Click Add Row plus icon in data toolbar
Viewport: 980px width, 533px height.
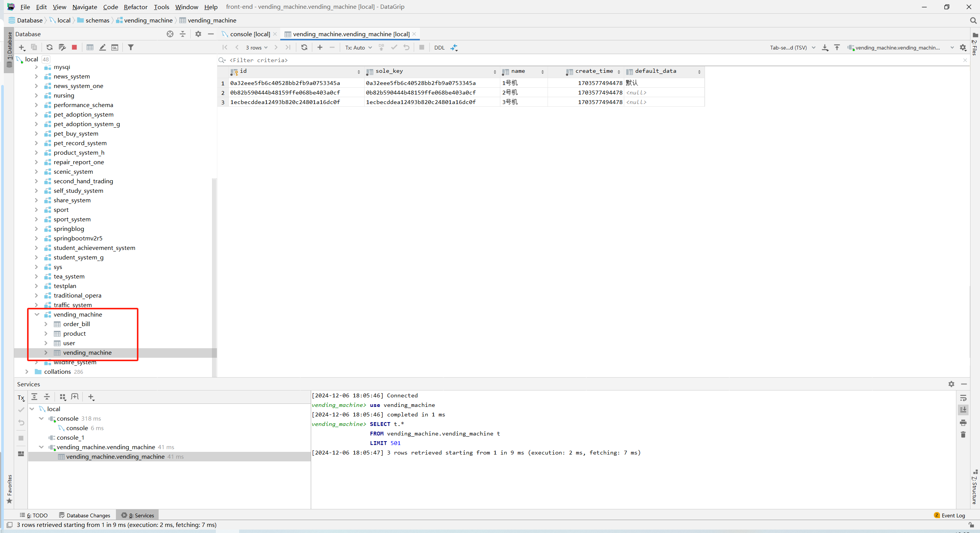[x=320, y=47]
